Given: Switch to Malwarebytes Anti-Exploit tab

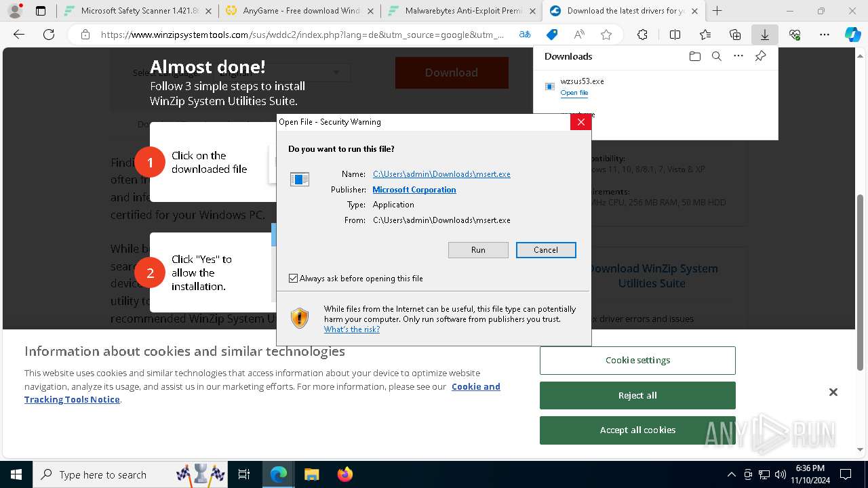Looking at the screenshot, I should [461, 11].
